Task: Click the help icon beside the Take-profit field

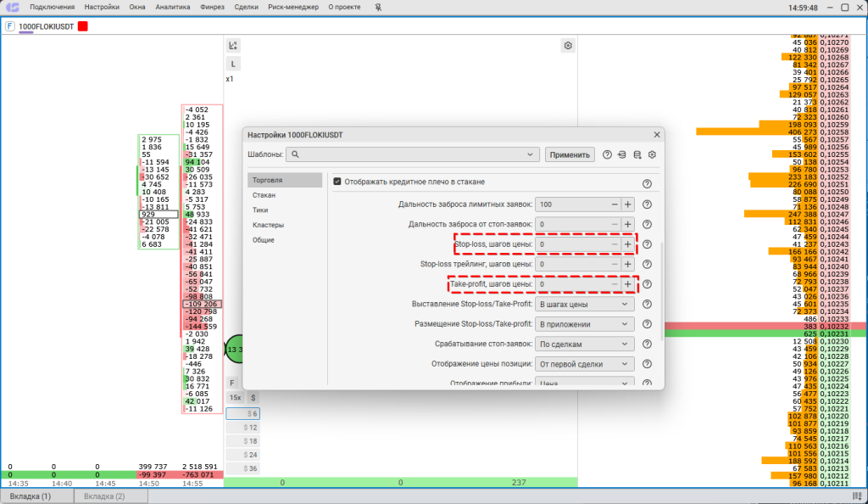Action: tap(647, 284)
